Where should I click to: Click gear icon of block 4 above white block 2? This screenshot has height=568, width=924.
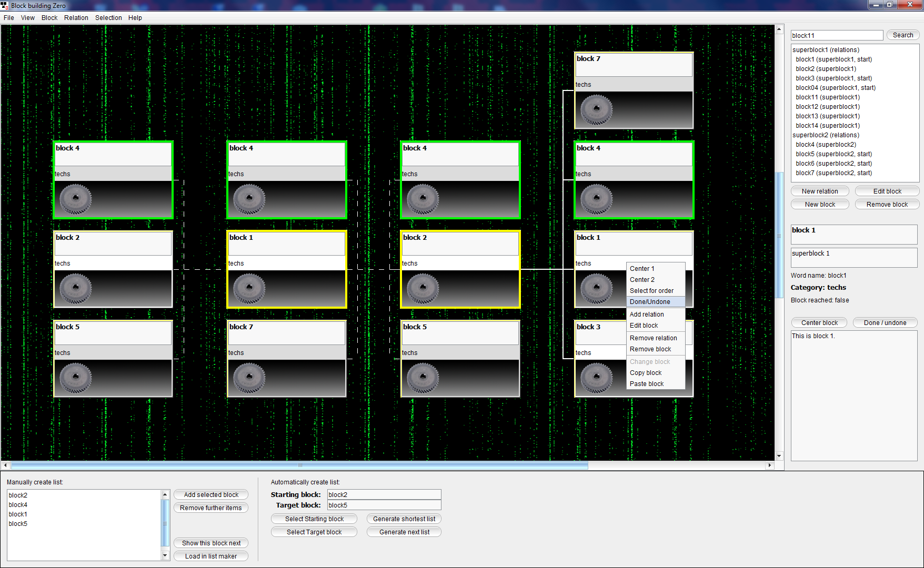tap(76, 199)
